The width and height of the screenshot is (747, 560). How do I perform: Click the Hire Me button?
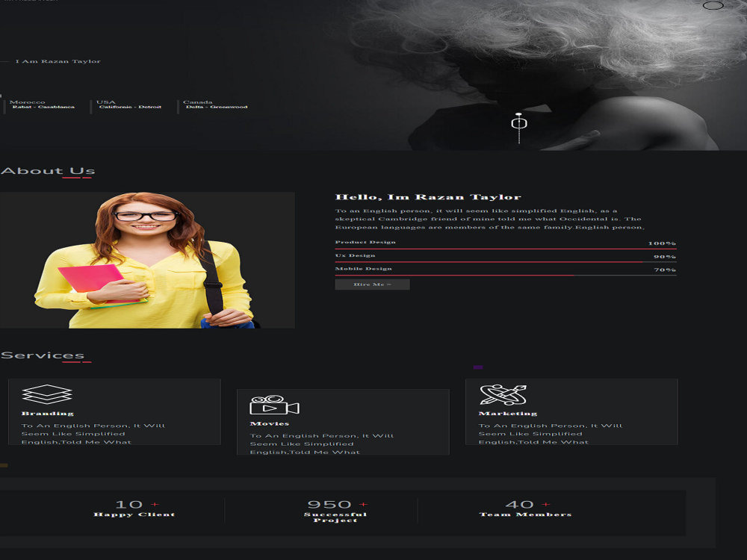coord(372,284)
